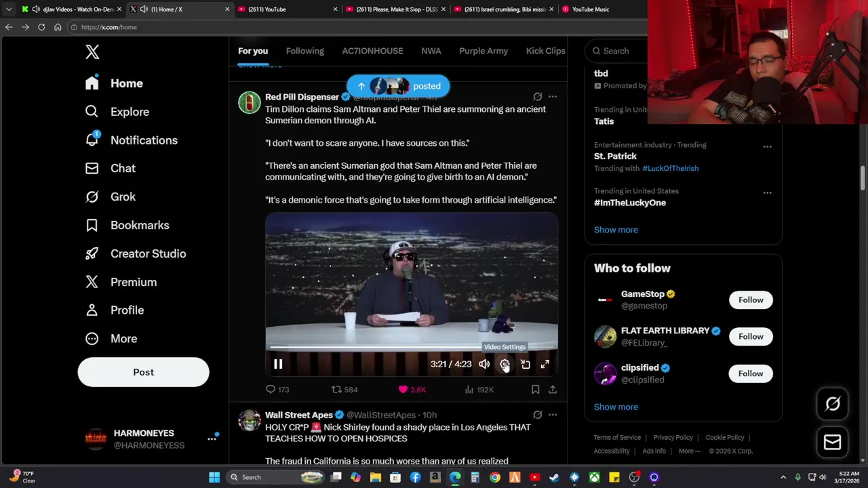Image resolution: width=868 pixels, height=488 pixels.
Task: Open Steam from the taskbar
Action: [555, 477]
